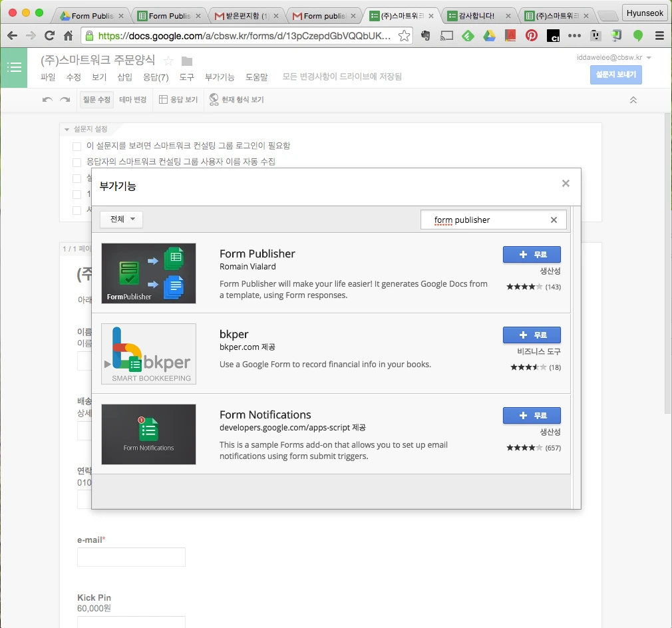Open the Form Publisher title link

click(257, 253)
